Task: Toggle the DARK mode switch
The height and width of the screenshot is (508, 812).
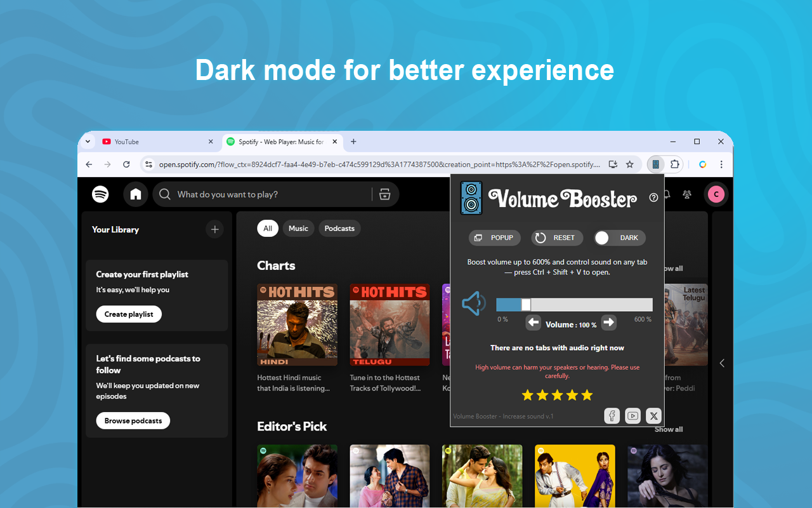Action: (620, 237)
